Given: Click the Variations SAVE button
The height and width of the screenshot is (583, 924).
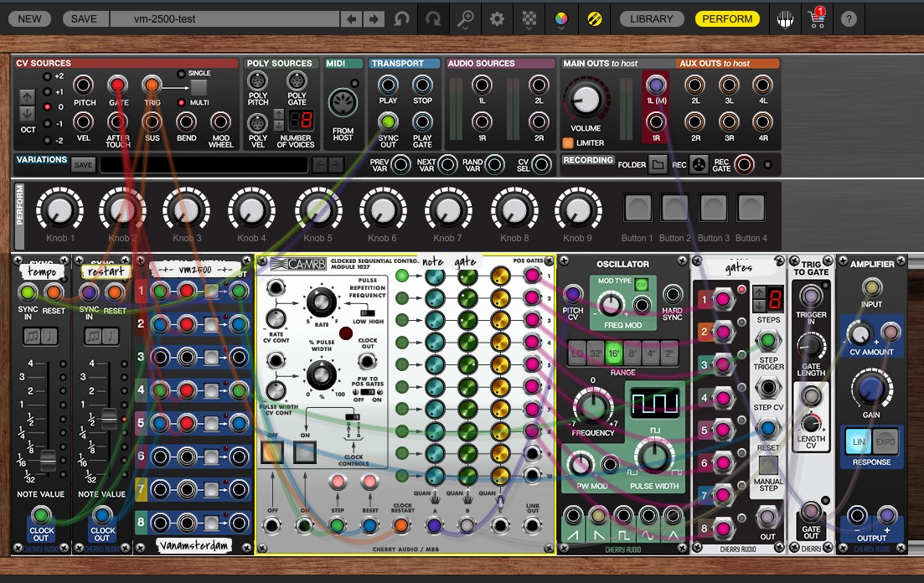Looking at the screenshot, I should coord(83,165).
